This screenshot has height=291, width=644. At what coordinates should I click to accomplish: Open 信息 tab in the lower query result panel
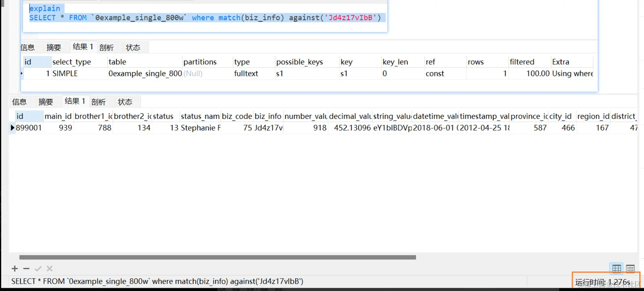[x=19, y=102]
